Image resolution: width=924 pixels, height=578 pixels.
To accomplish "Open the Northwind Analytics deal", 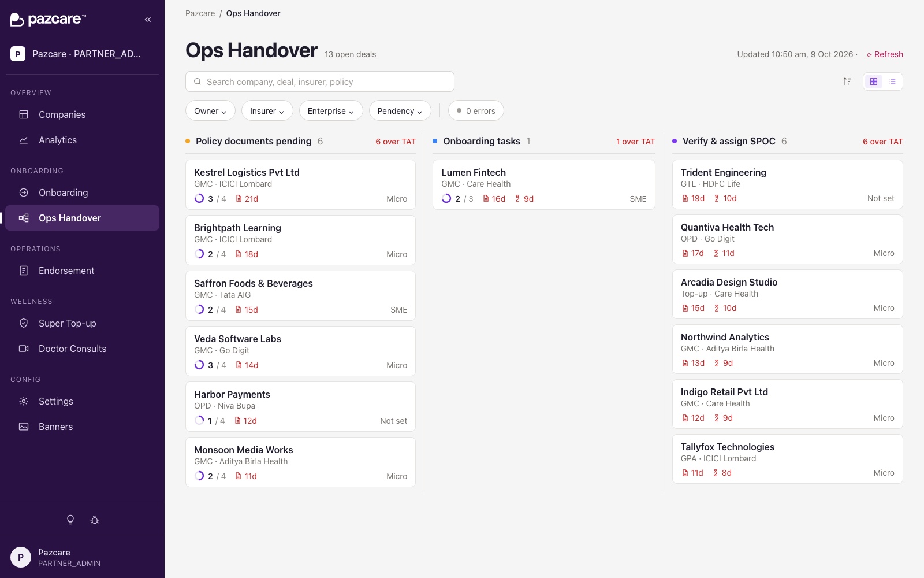I will pyautogui.click(x=787, y=349).
